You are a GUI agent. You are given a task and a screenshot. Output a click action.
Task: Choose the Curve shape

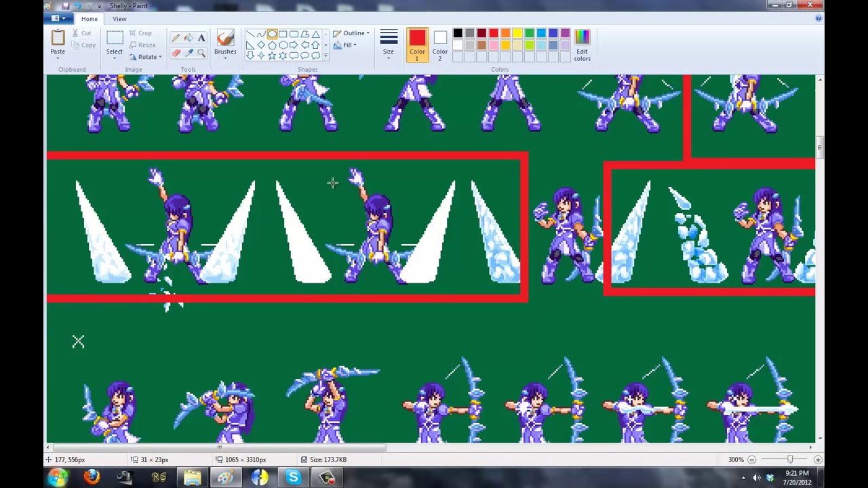pyautogui.click(x=261, y=34)
